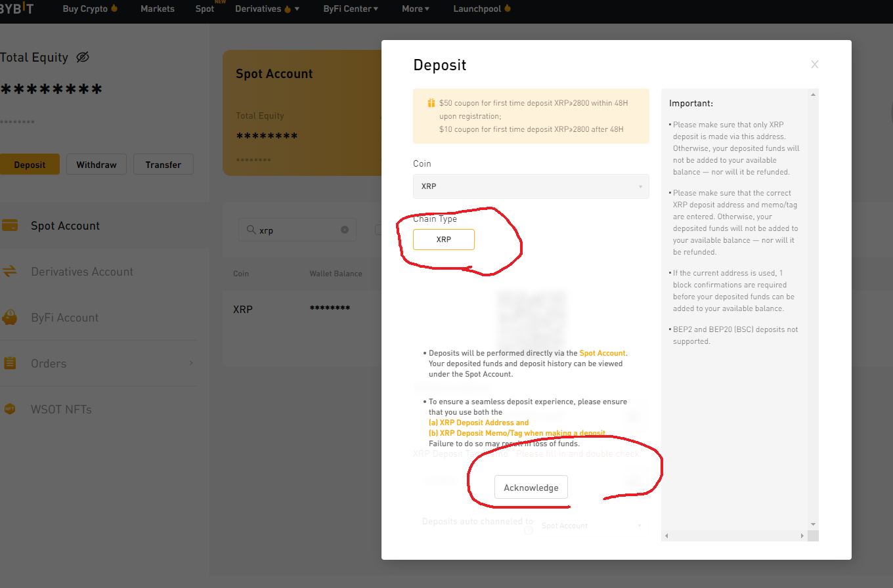This screenshot has width=893, height=588.
Task: Click the Coin column header
Action: click(x=241, y=274)
